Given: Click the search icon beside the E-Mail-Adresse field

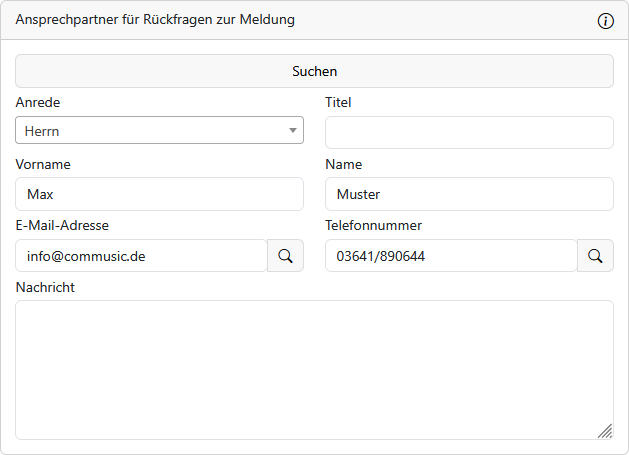Looking at the screenshot, I should pos(285,256).
